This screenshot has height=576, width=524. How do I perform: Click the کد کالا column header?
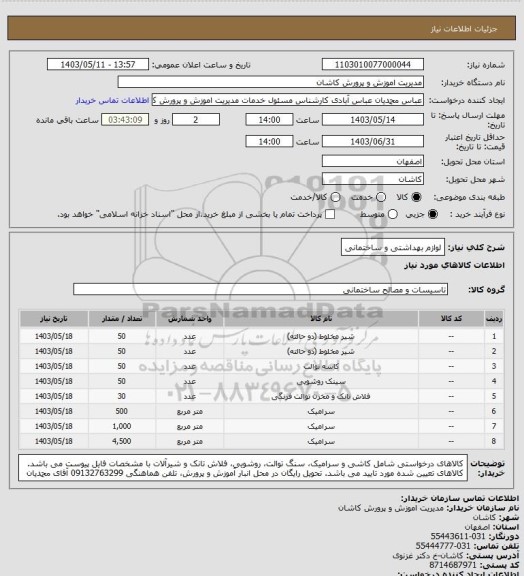(x=451, y=318)
